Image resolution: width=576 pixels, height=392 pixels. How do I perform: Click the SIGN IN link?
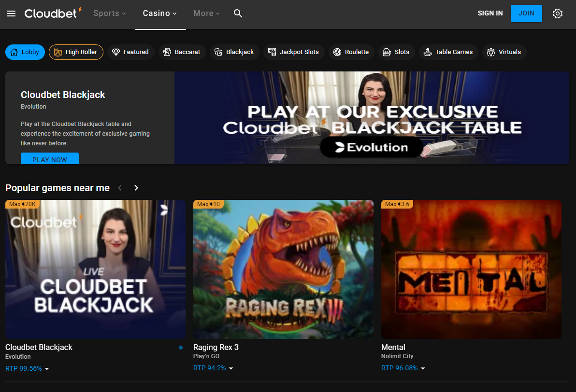(490, 13)
